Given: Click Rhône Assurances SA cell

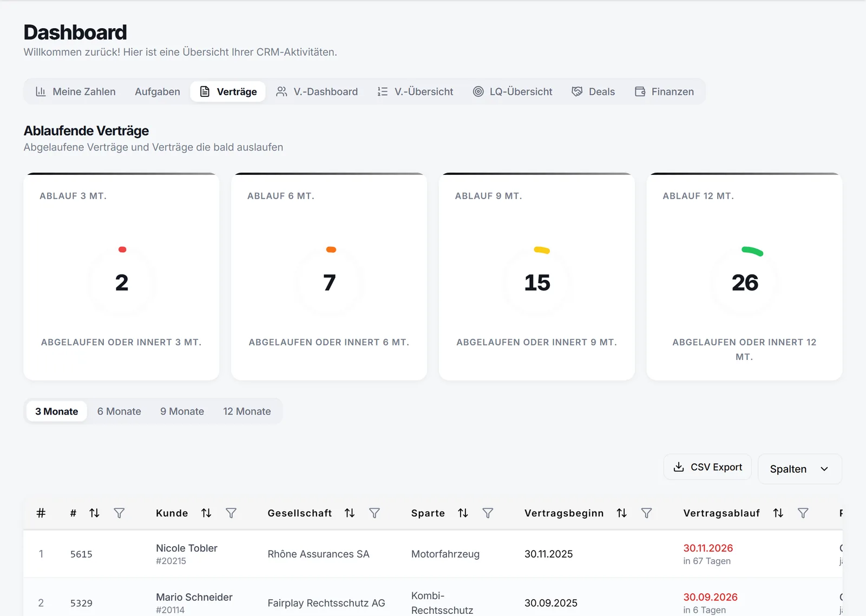Looking at the screenshot, I should tap(318, 554).
